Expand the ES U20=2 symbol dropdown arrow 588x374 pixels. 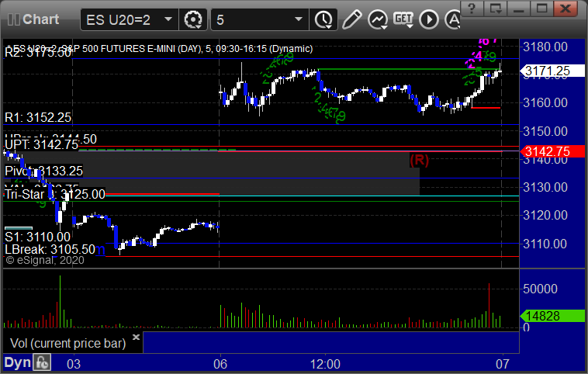168,19
